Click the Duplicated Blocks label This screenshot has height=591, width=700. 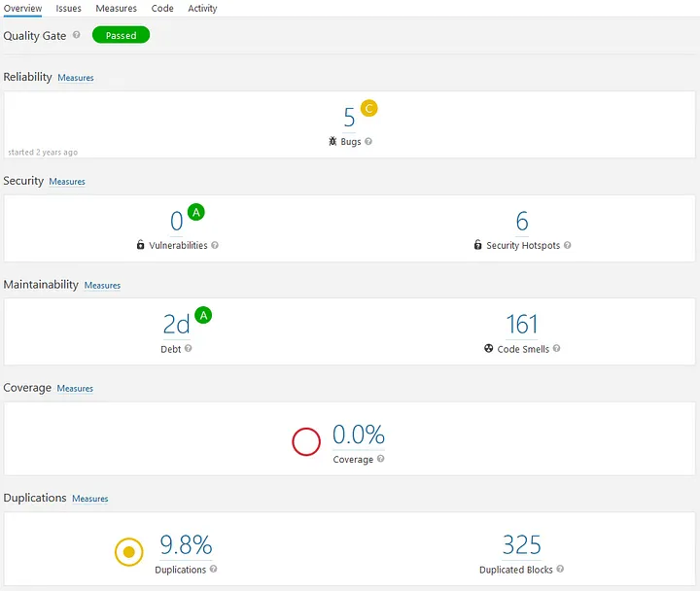[516, 570]
